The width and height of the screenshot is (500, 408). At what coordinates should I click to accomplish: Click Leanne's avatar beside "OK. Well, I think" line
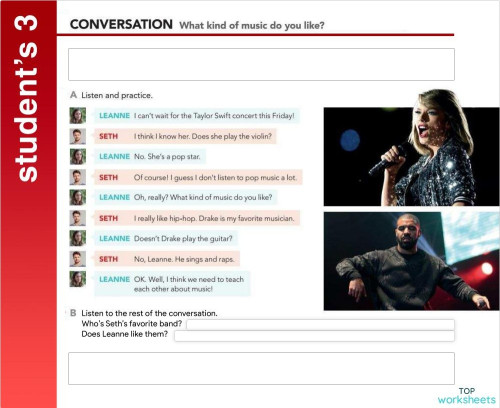pyautogui.click(x=78, y=279)
